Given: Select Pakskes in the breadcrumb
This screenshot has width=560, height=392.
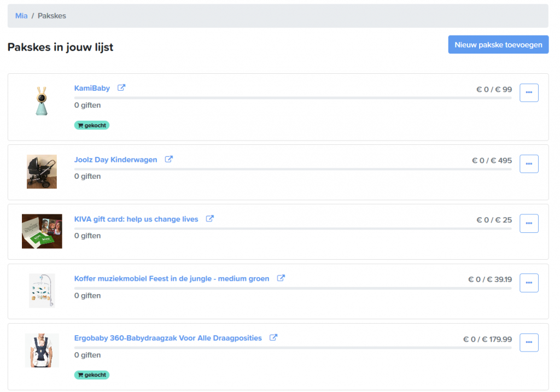Looking at the screenshot, I should tap(52, 16).
